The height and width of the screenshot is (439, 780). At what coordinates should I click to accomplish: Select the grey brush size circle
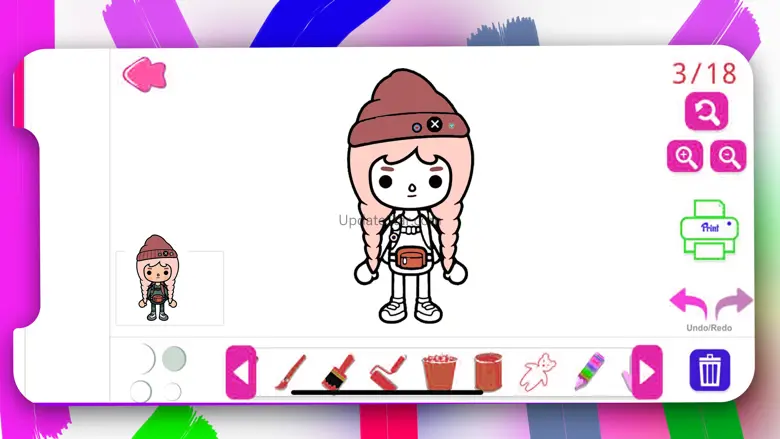coord(174,358)
